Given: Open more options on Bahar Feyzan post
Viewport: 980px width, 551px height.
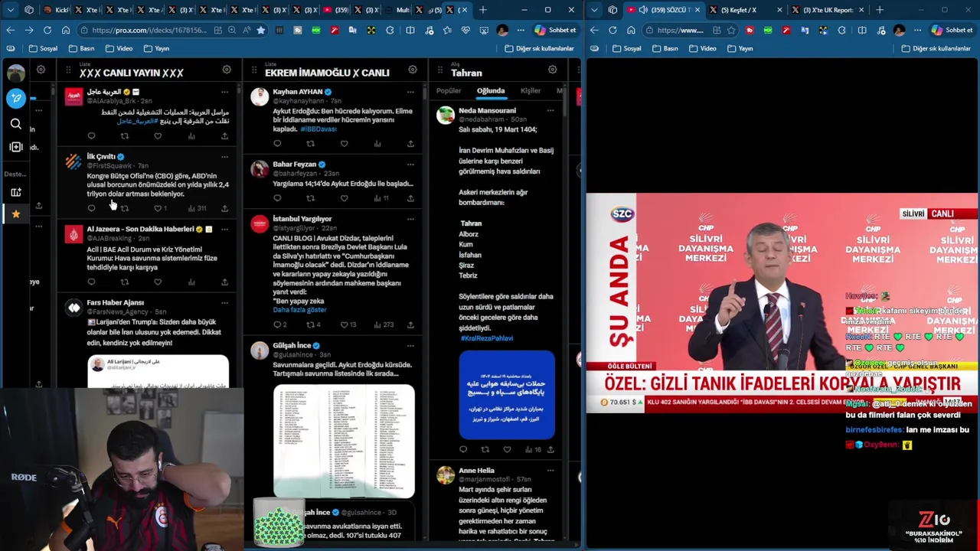Looking at the screenshot, I should 410,165.
